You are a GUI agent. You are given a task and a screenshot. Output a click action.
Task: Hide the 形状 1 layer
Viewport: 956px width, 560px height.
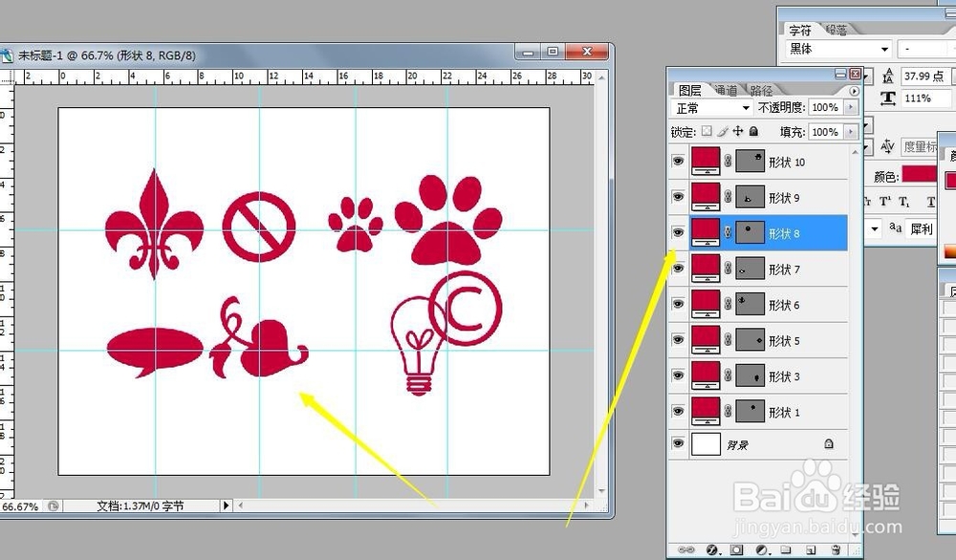pyautogui.click(x=678, y=411)
